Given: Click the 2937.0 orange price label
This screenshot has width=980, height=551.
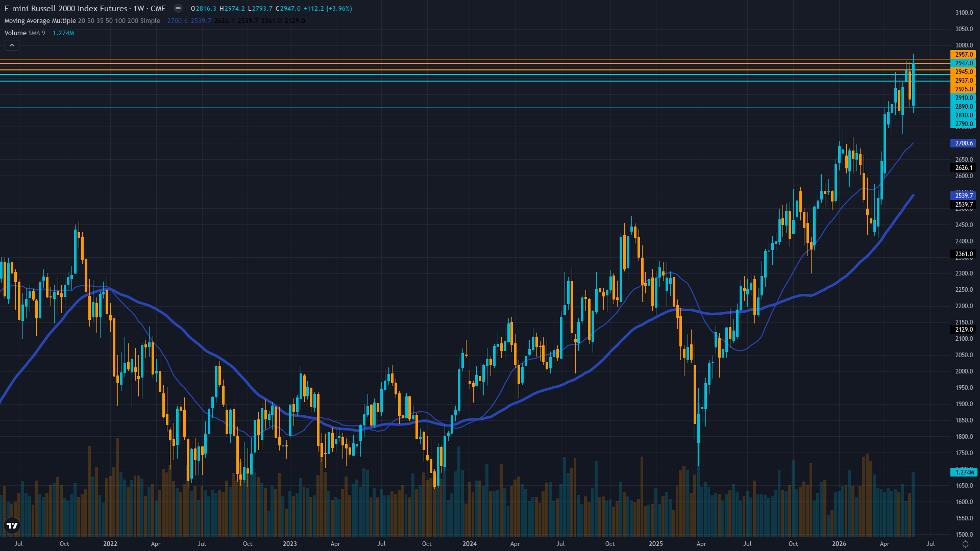Looking at the screenshot, I should pos(963,81).
